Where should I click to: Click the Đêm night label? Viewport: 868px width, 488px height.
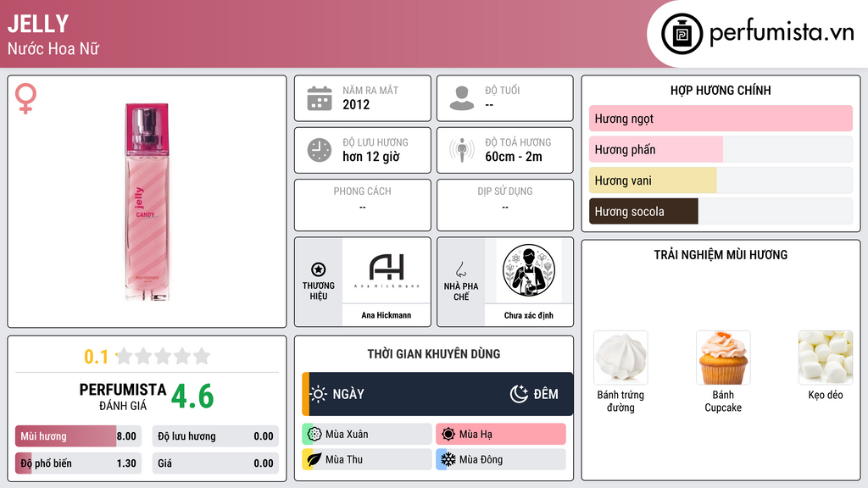tap(546, 394)
